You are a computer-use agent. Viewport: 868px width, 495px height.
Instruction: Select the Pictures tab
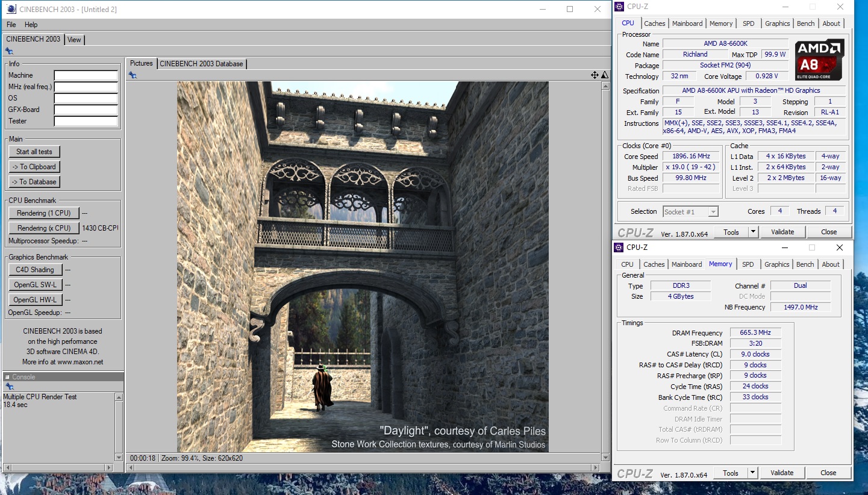tap(142, 63)
